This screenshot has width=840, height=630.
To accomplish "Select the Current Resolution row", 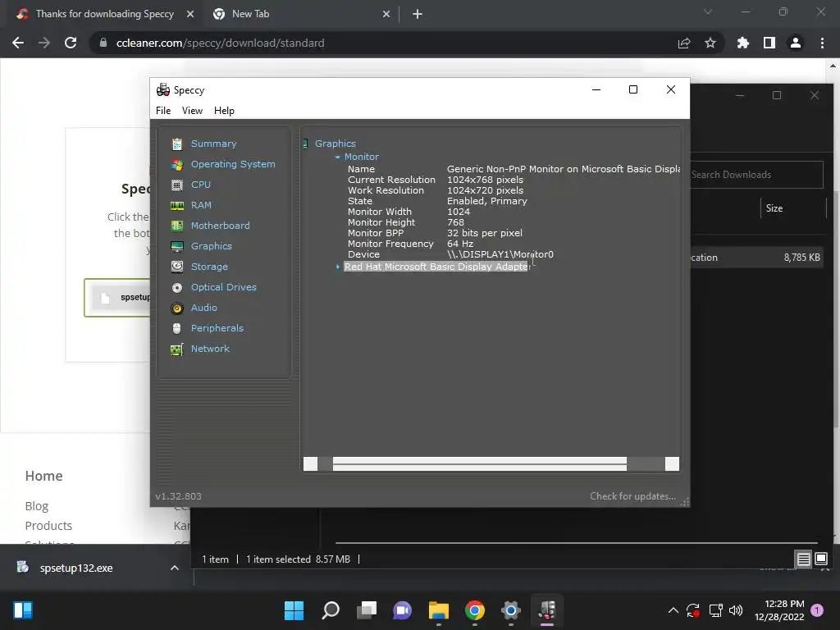I will click(x=435, y=180).
